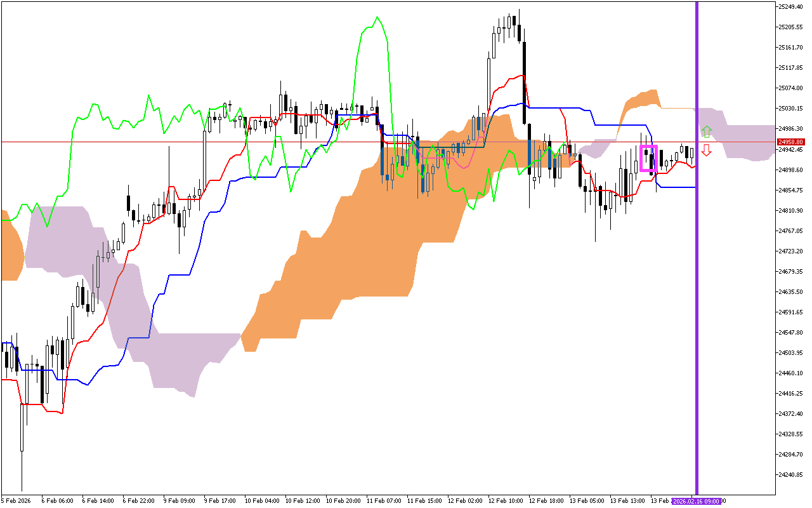Click the tall black candle after 12 Feb 10:00

pyautogui.click(x=525, y=83)
